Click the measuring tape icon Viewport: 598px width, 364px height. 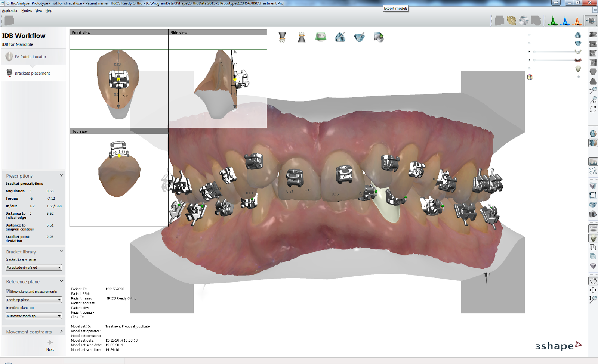[x=593, y=205]
